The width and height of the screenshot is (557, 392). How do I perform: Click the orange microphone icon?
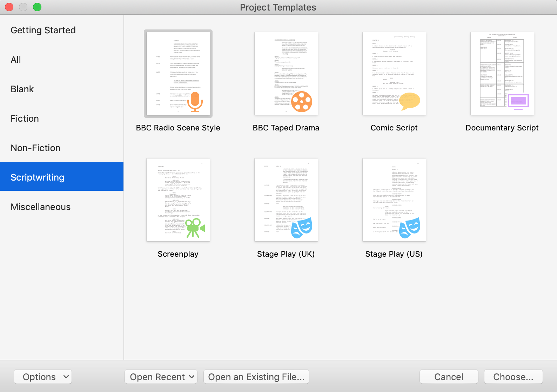pos(195,102)
